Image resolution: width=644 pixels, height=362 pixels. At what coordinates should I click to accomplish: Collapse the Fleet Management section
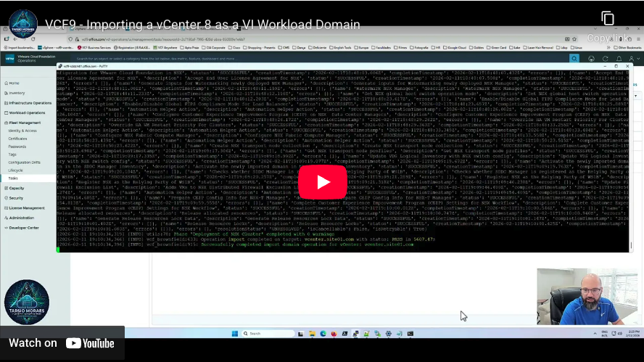22,123
